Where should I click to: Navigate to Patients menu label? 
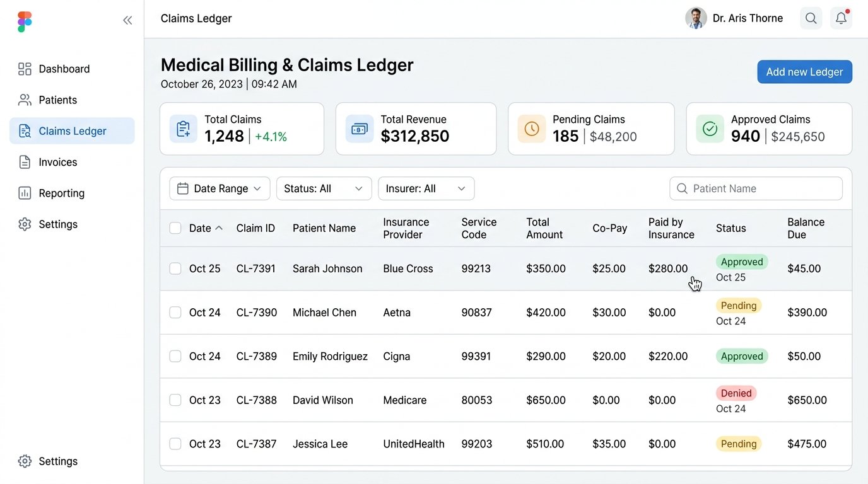(58, 100)
